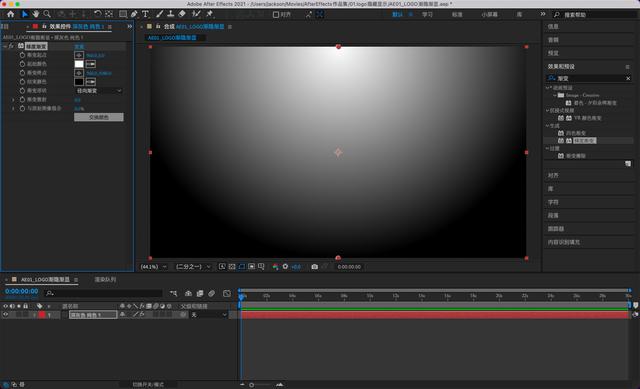
Task: Expand the blend with original property
Action: click(13, 109)
